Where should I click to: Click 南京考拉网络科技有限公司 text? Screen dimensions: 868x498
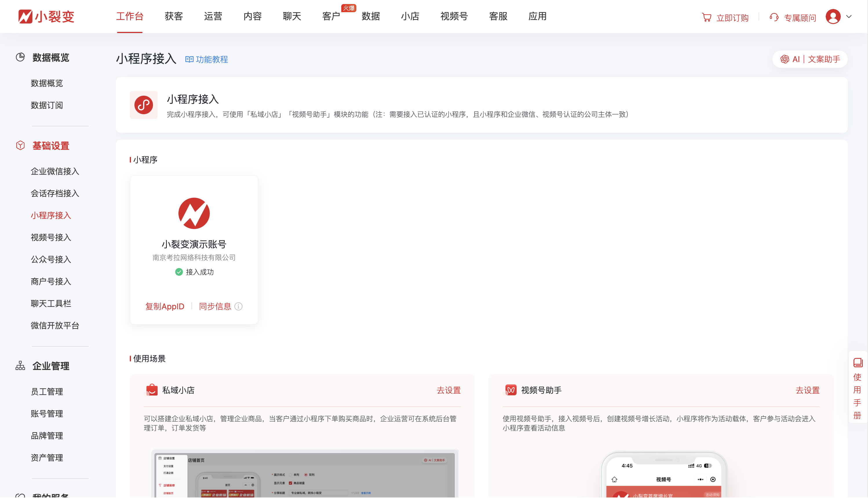(194, 257)
